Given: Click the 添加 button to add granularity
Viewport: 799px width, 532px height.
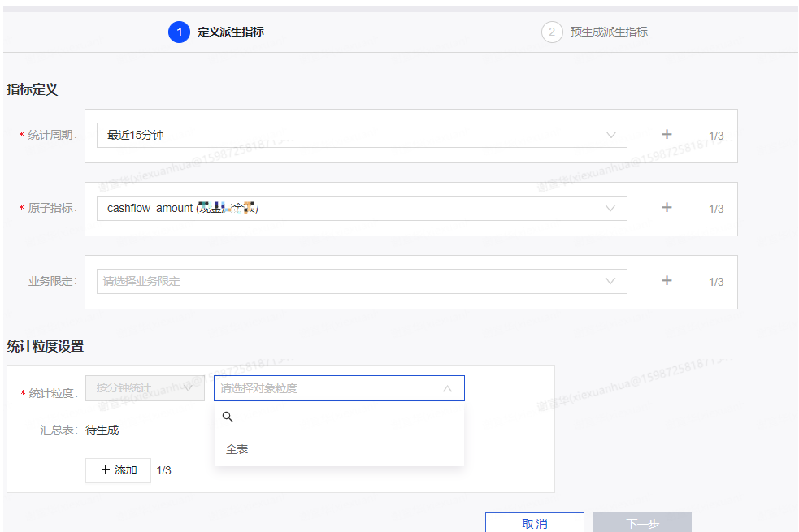Looking at the screenshot, I should pos(118,470).
